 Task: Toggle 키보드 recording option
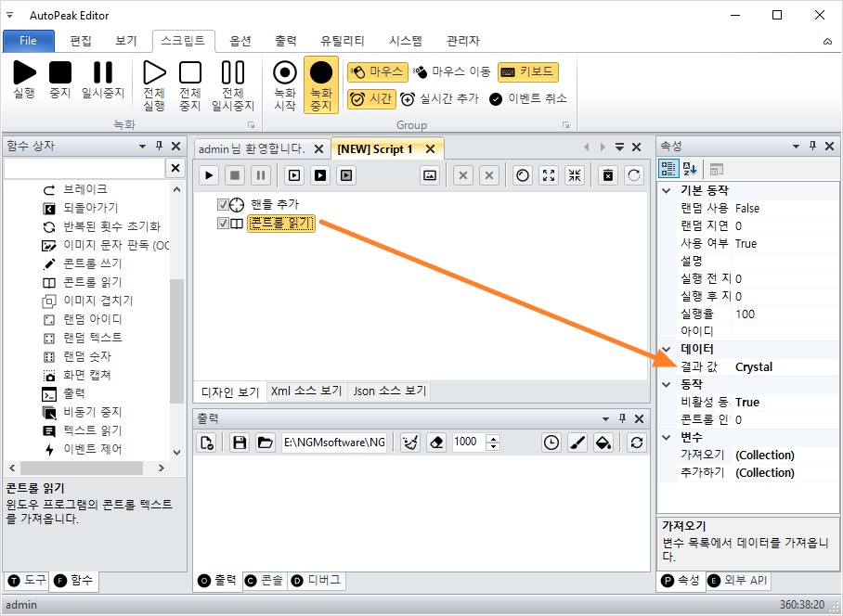[528, 71]
